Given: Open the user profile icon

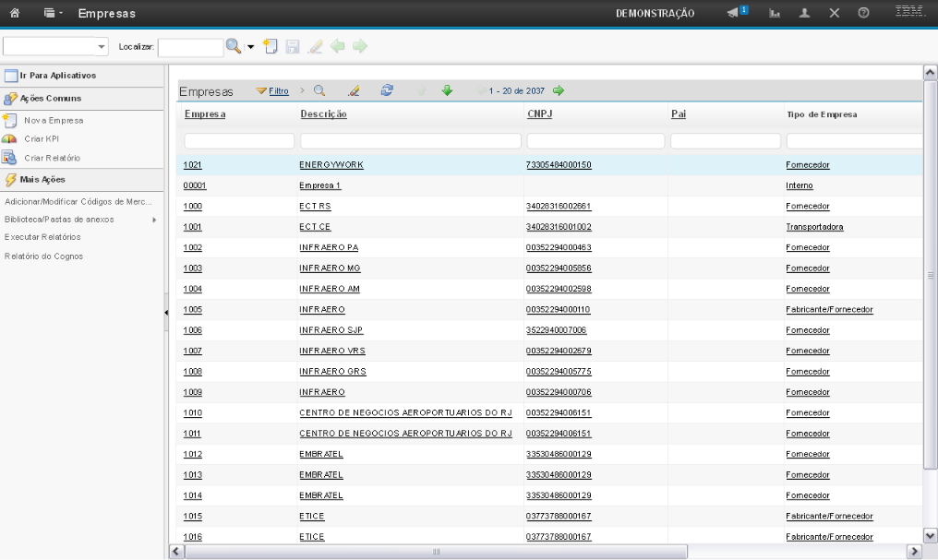Looking at the screenshot, I should coord(805,14).
